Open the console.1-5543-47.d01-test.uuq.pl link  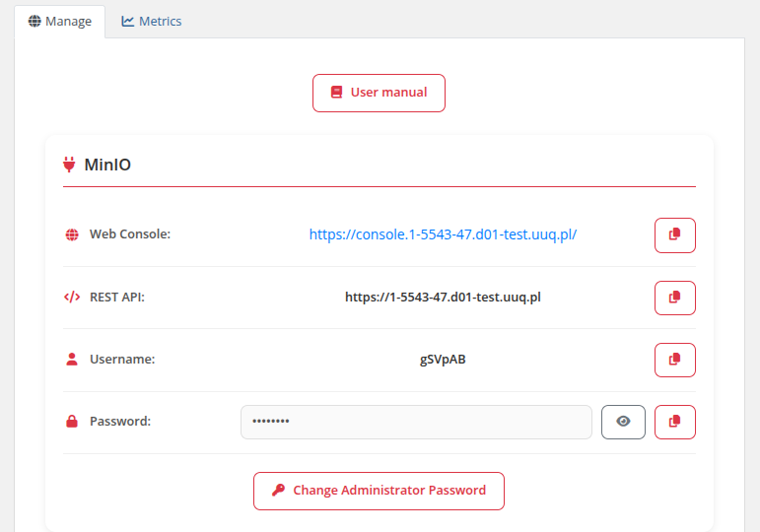[x=443, y=234]
